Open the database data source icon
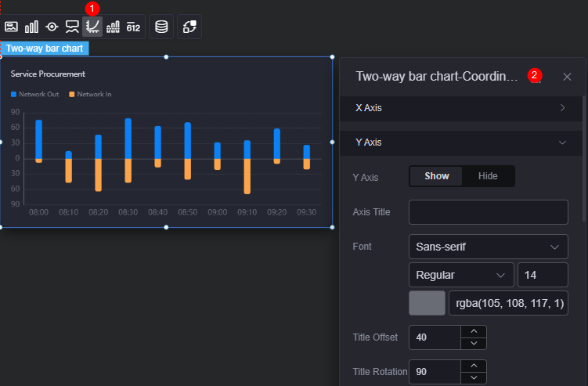The image size is (588, 386). coord(161,27)
